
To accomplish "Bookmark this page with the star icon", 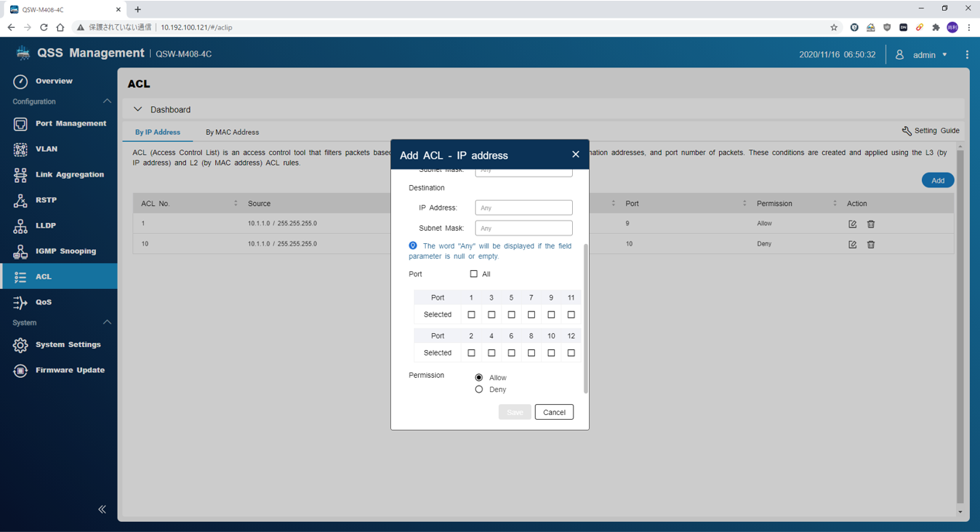I will 834,27.
